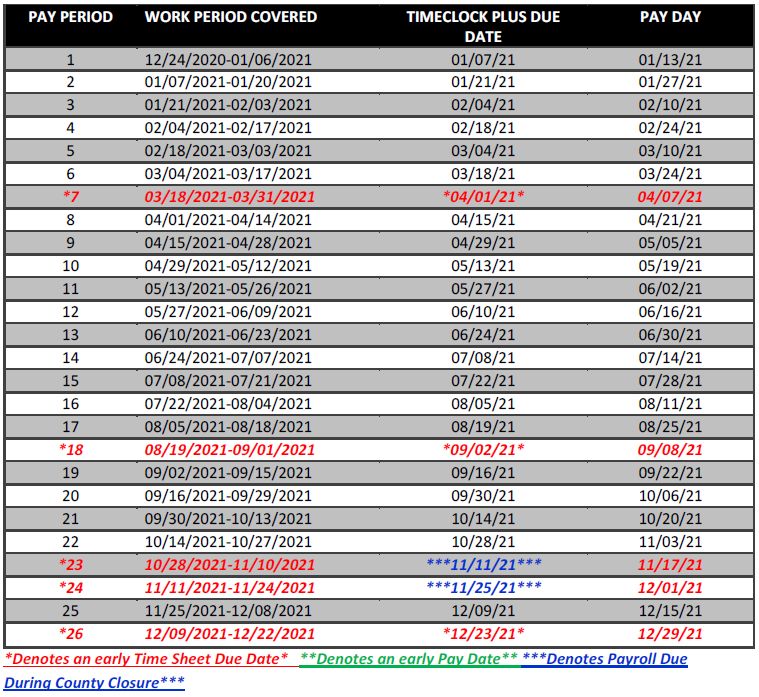Click red early Time Sheet Due Date note

tap(146, 659)
